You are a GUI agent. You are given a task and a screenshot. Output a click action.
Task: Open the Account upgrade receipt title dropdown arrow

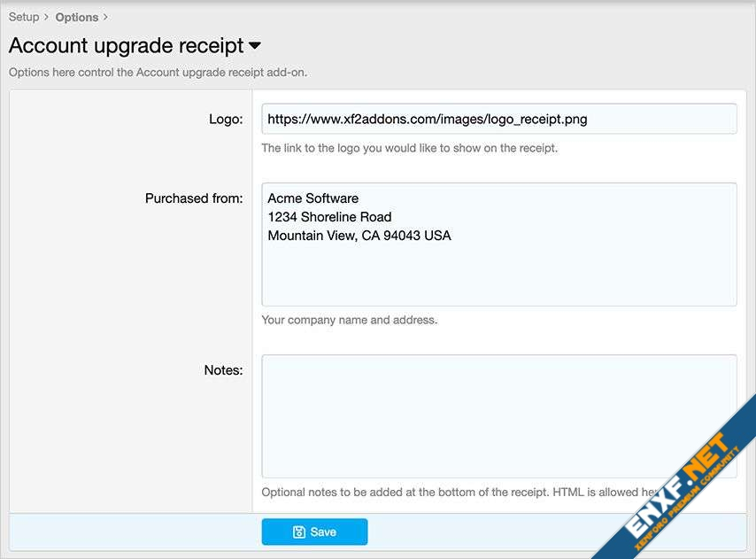coord(255,46)
